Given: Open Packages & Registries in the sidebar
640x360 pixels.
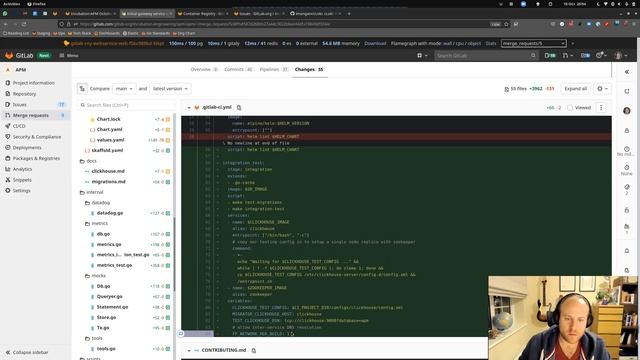Looking at the screenshot, I should (x=36, y=158).
